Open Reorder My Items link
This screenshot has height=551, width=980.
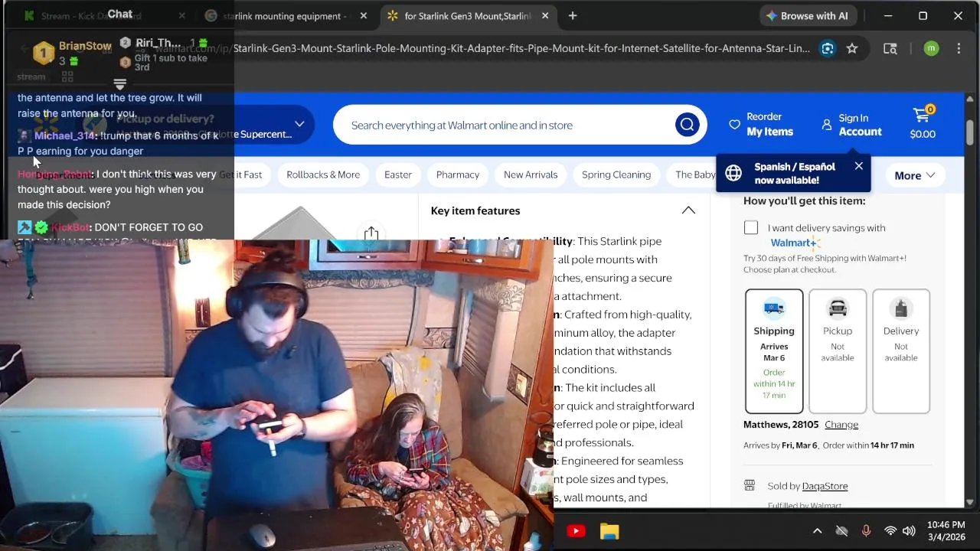click(x=770, y=124)
